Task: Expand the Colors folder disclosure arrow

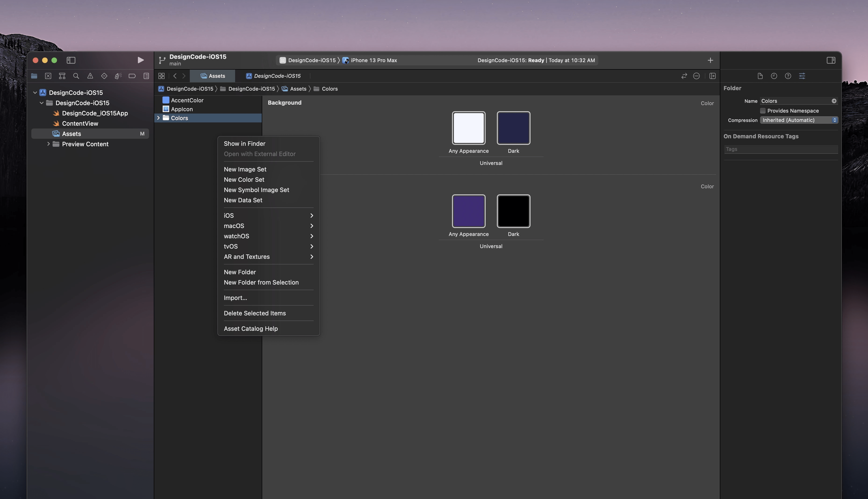Action: [158, 118]
